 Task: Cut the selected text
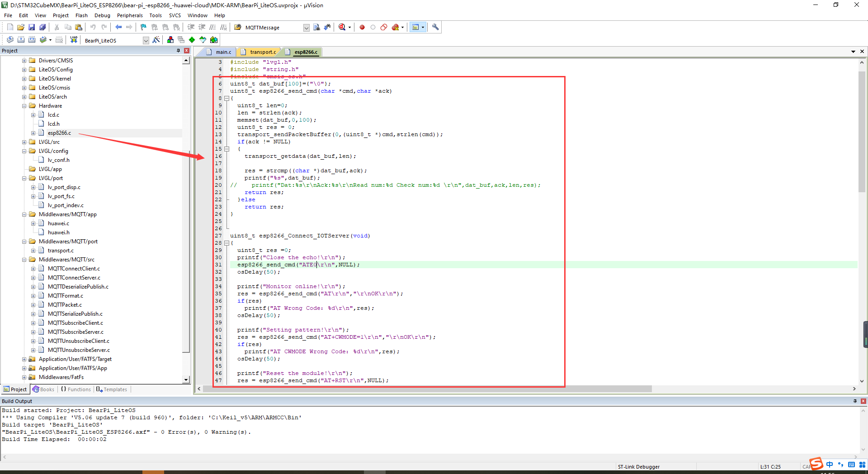point(57,27)
